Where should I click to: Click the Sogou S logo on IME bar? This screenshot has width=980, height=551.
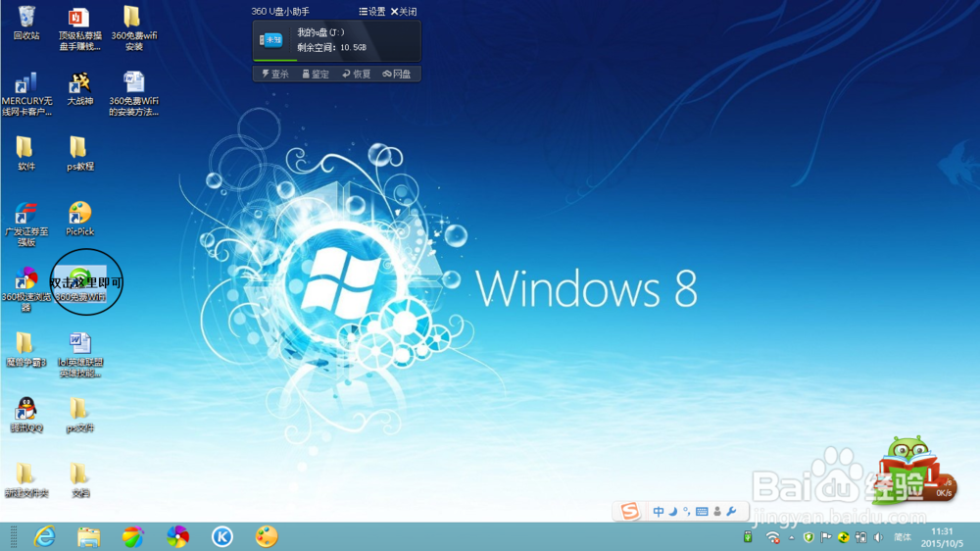[629, 511]
